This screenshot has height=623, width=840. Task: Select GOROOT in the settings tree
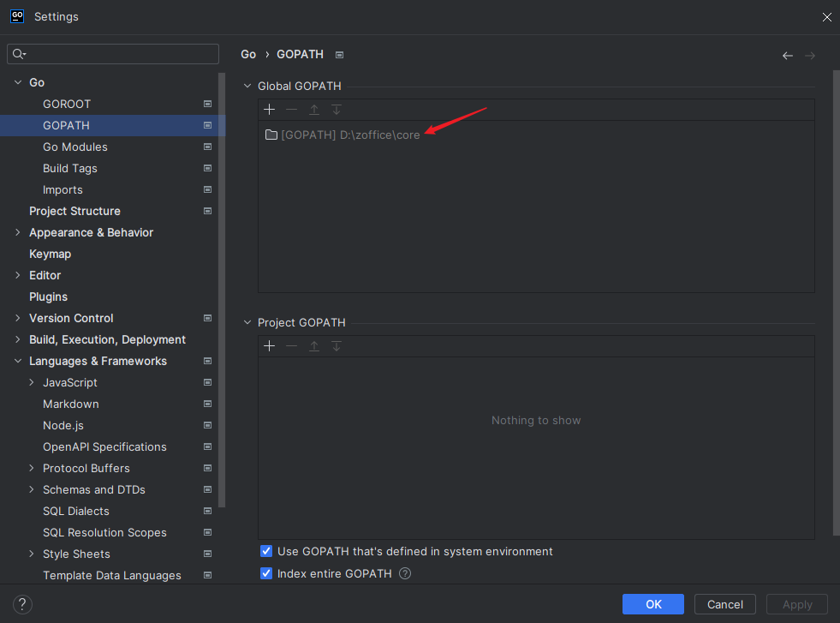point(67,104)
